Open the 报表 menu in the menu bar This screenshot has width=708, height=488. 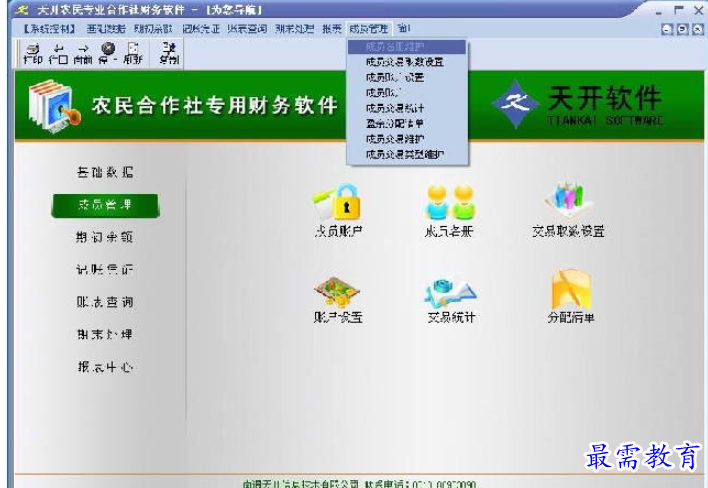point(332,29)
